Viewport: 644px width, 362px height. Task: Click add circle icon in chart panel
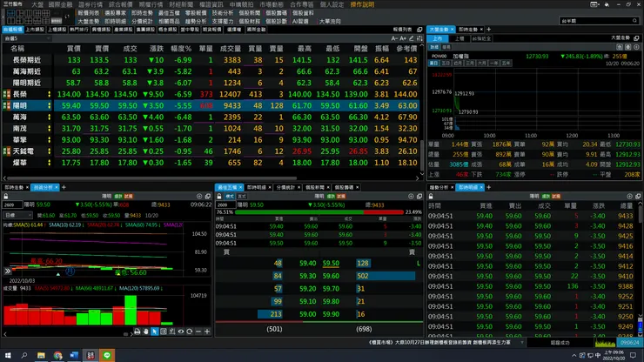[x=199, y=197]
